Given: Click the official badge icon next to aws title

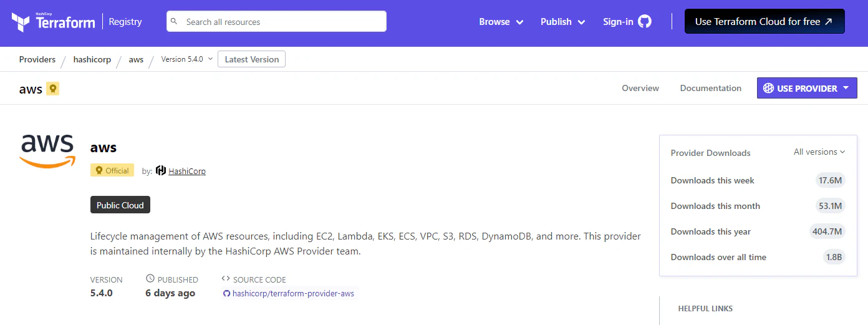Looking at the screenshot, I should pos(53,89).
